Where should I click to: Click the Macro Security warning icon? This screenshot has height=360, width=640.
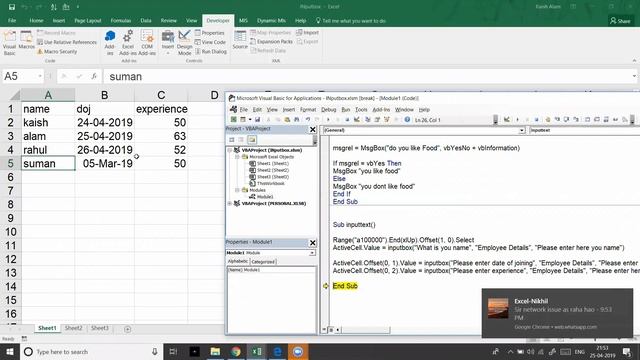pos(40,52)
